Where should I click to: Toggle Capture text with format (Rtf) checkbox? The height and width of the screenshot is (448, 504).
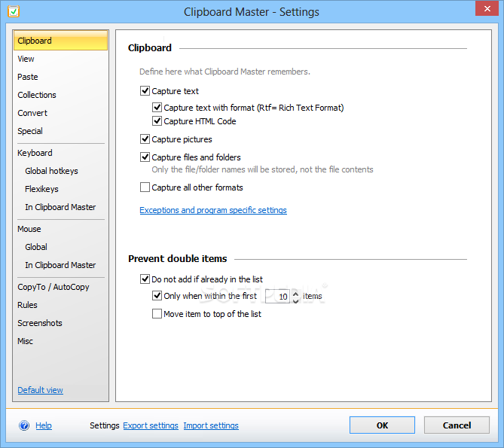(157, 107)
